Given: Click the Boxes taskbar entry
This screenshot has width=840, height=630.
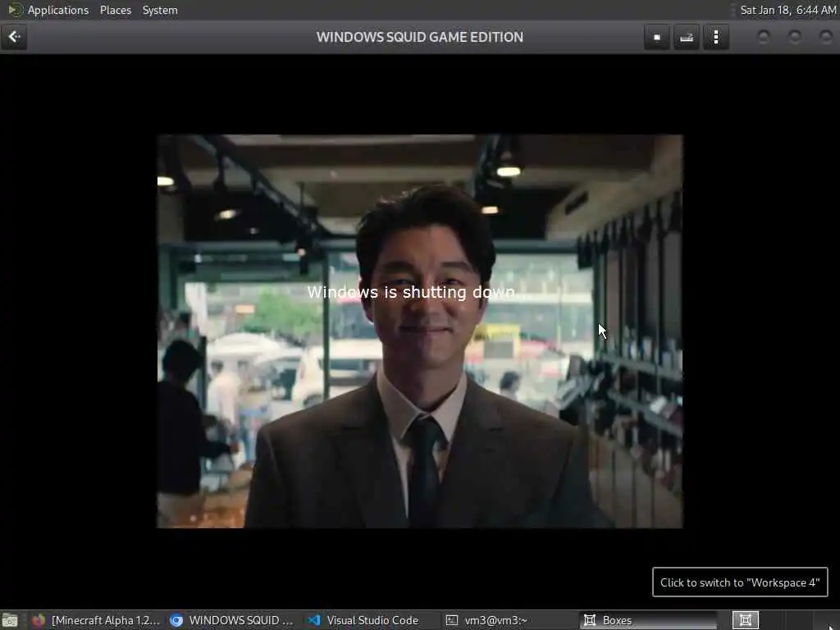Looking at the screenshot, I should [648, 620].
